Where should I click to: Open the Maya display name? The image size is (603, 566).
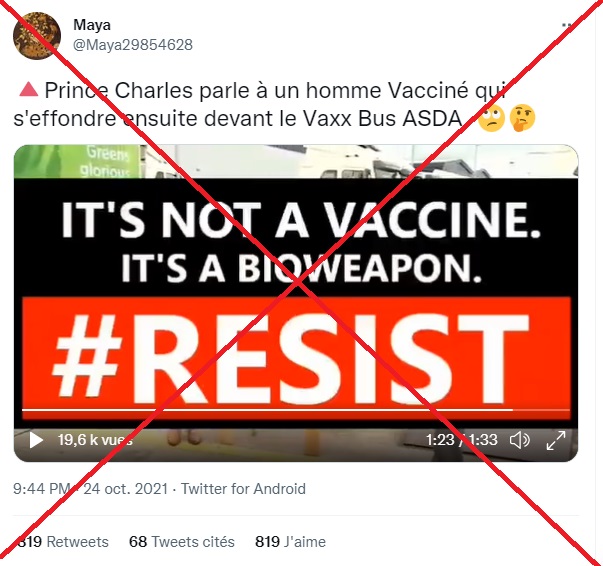click(x=92, y=25)
